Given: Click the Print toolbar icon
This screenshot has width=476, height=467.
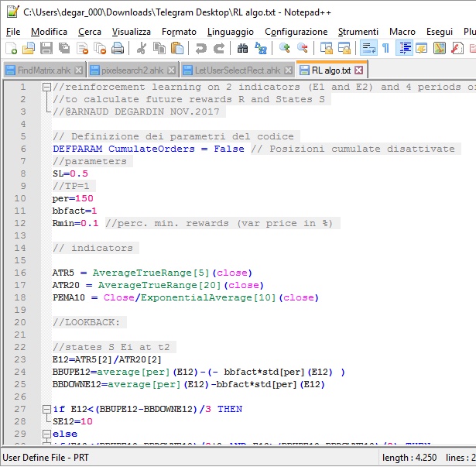Looking at the screenshot, I should coord(117,48).
